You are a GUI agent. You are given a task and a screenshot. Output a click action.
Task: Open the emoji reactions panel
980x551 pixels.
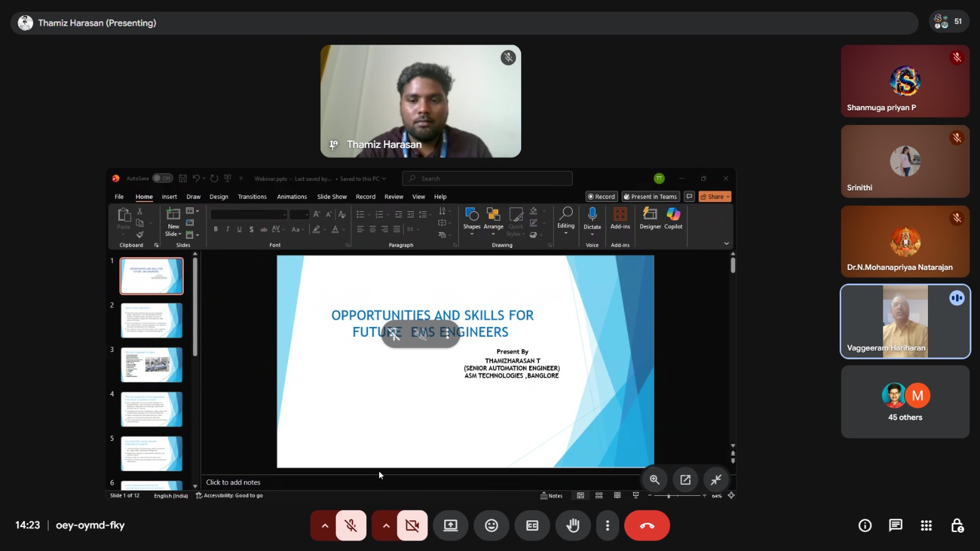click(491, 525)
